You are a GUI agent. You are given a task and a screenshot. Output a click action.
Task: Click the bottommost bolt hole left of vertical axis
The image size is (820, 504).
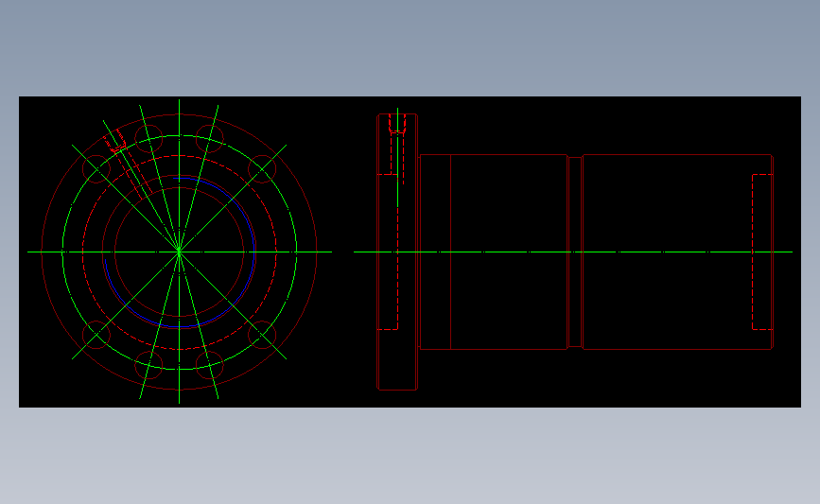148,365
